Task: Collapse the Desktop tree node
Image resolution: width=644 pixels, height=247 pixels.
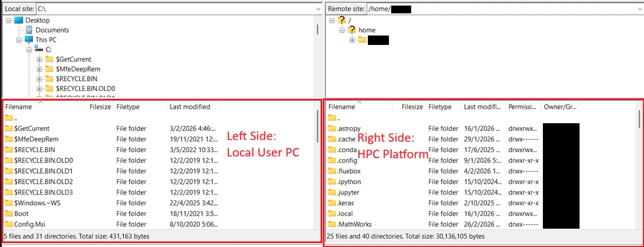Action: click(x=9, y=20)
